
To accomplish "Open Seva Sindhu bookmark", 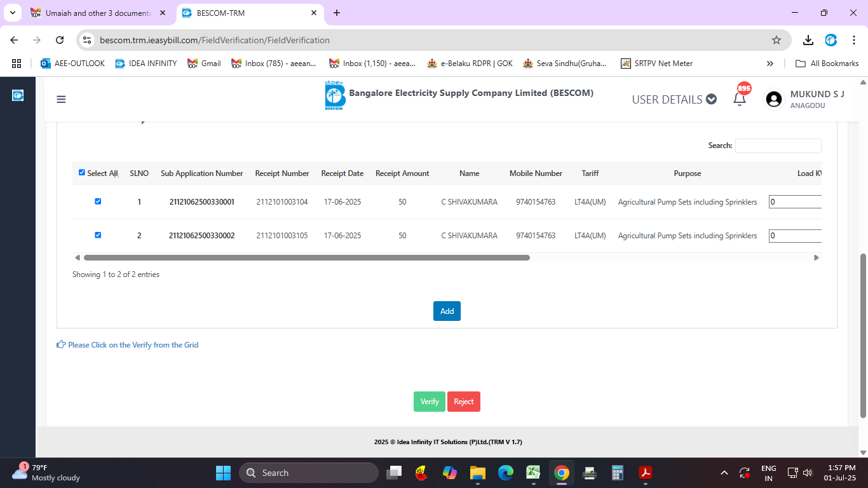I will pyautogui.click(x=565, y=64).
